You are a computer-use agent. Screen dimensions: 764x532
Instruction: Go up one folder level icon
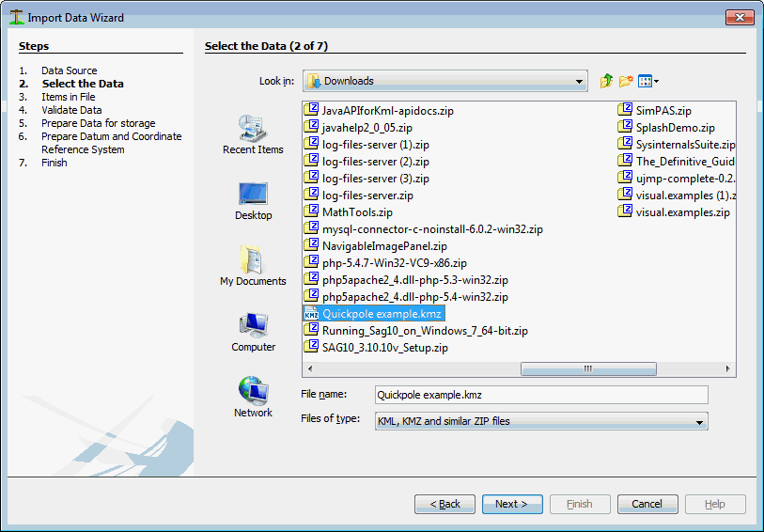606,81
